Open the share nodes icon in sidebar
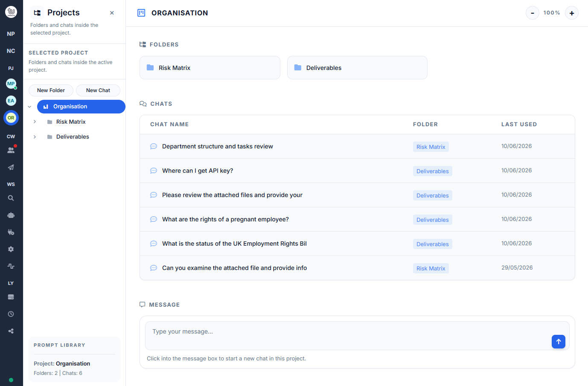 click(x=11, y=331)
